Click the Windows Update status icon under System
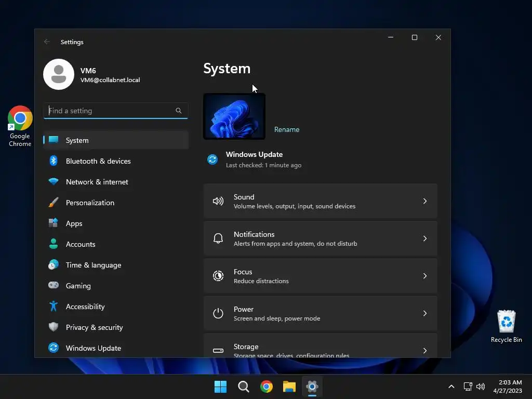532x399 pixels. point(212,159)
